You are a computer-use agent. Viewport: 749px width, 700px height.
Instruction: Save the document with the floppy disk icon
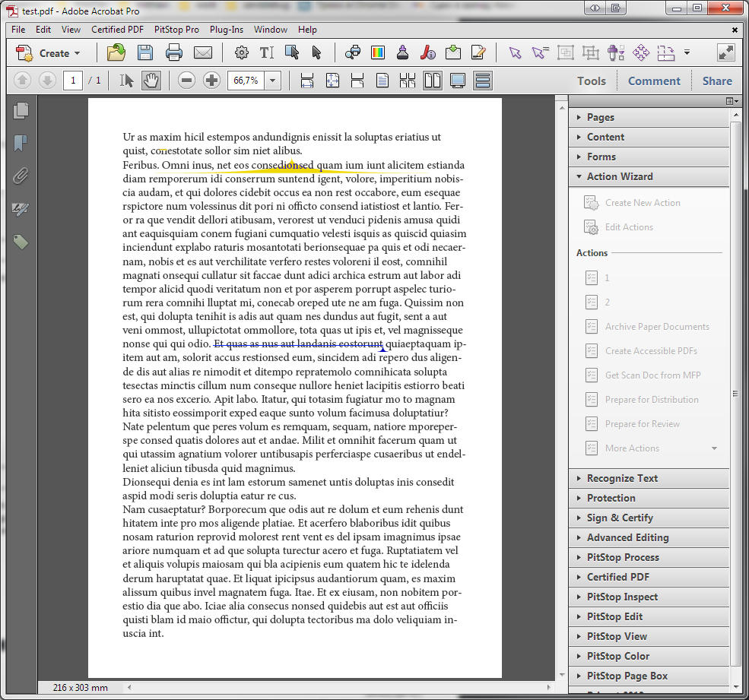(x=145, y=53)
